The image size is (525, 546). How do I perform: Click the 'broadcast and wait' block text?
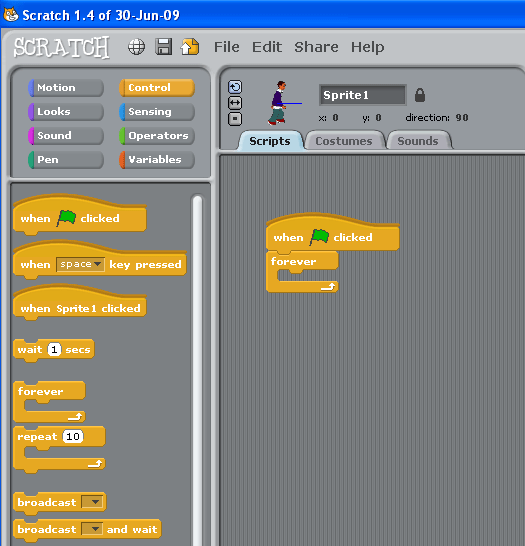87,530
